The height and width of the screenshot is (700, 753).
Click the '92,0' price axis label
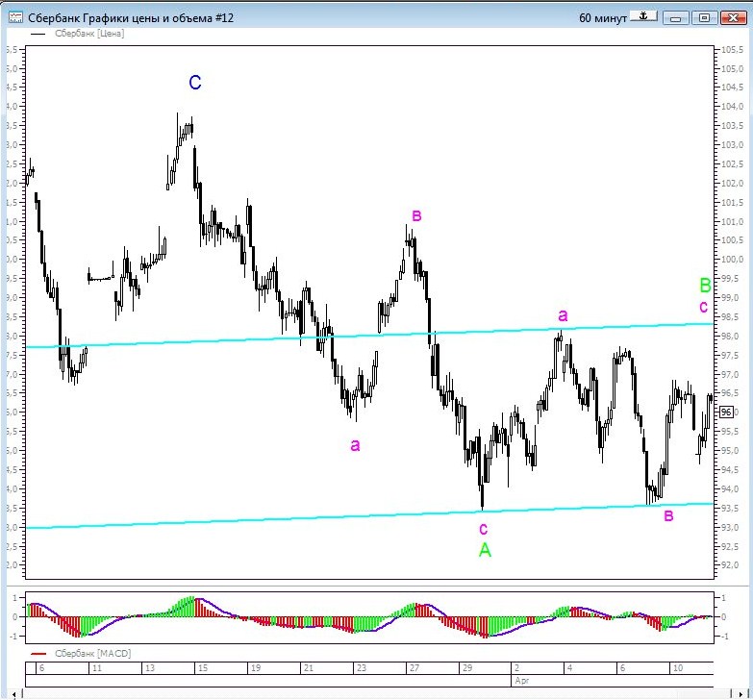pyautogui.click(x=730, y=565)
